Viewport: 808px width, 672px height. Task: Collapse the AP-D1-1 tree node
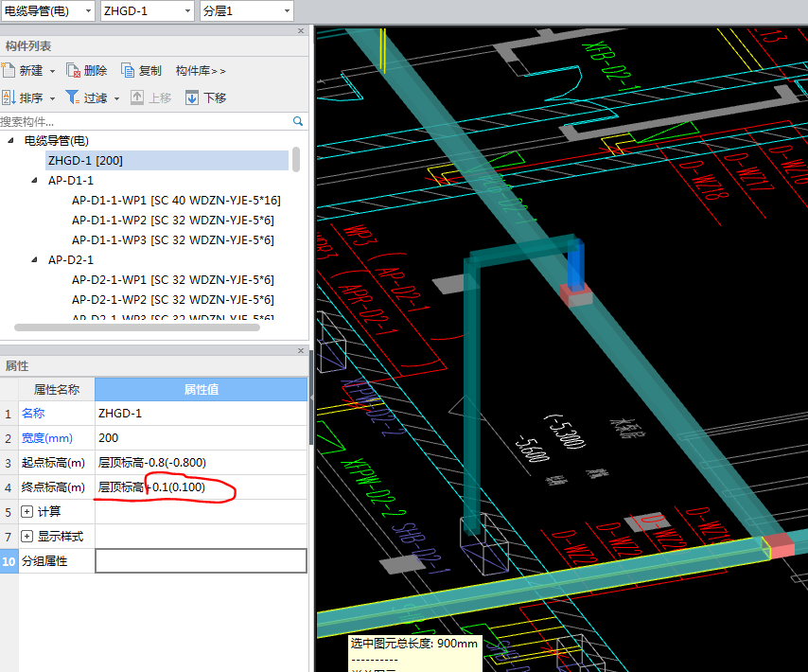pos(34,181)
